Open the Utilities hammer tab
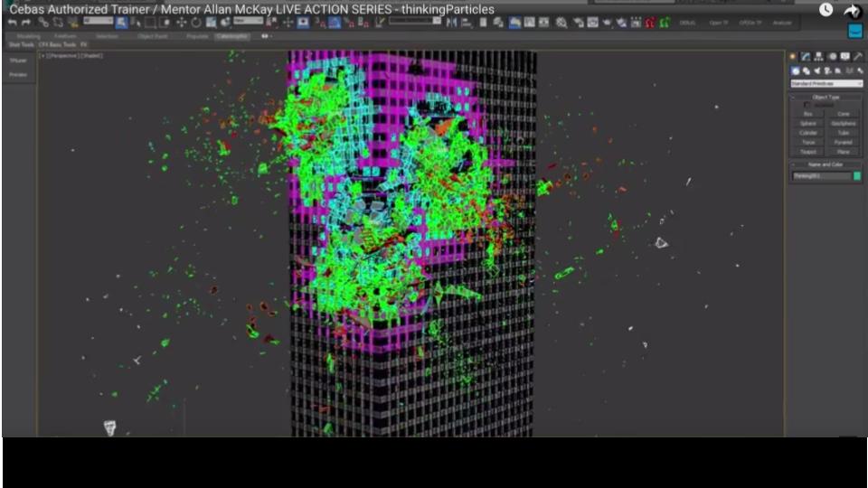Screen dimensions: 868x488 pos(857,57)
